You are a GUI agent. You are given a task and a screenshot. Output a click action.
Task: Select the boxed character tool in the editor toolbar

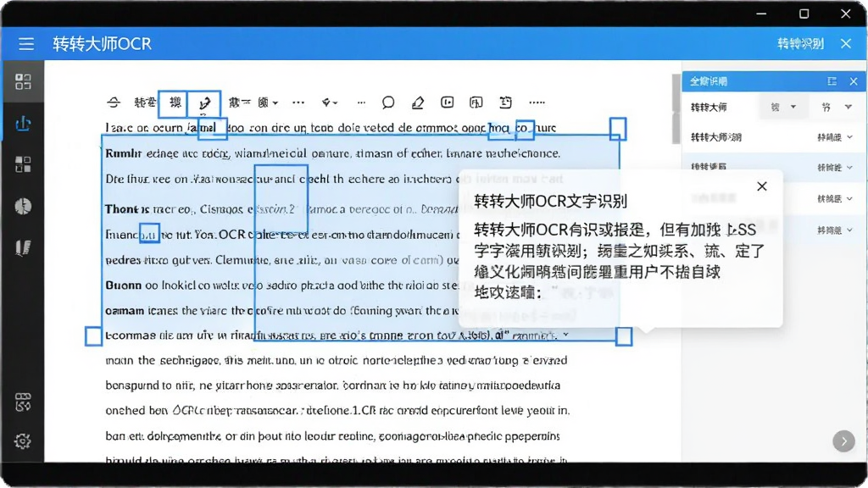click(175, 103)
